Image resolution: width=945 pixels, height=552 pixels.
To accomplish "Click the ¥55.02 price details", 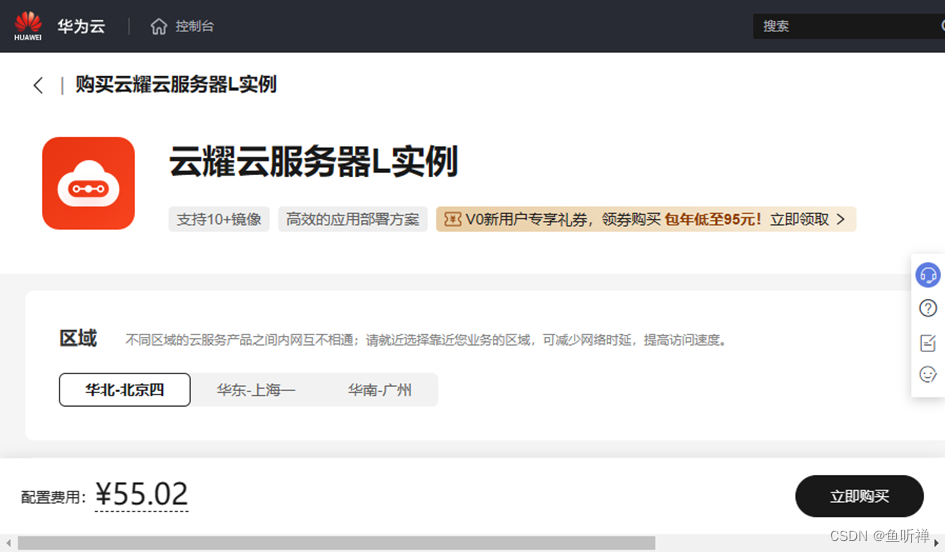I will [142, 495].
